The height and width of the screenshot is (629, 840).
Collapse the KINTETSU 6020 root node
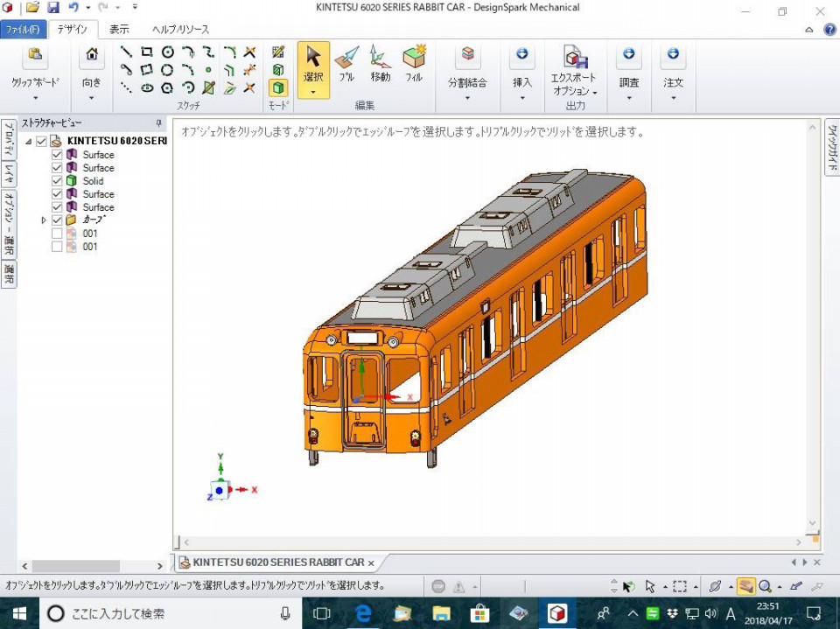tap(28, 142)
